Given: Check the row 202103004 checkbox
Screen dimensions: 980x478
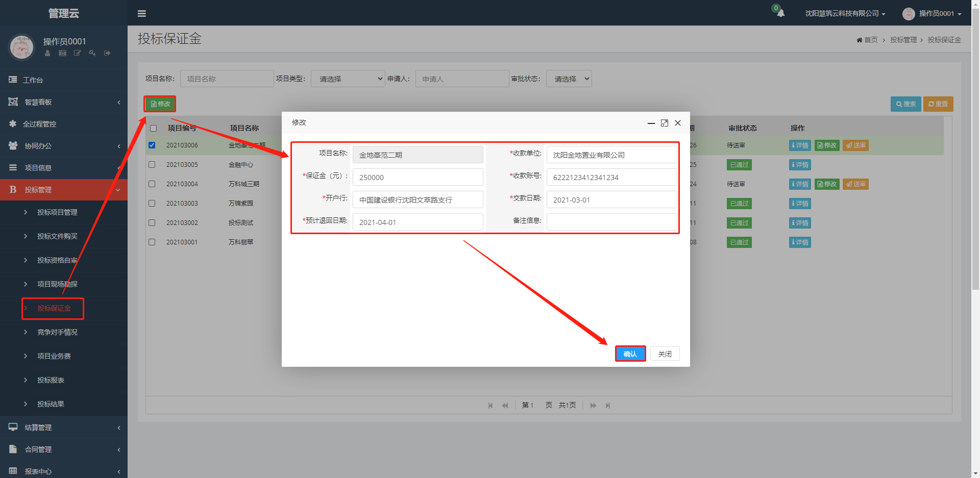Looking at the screenshot, I should [152, 184].
